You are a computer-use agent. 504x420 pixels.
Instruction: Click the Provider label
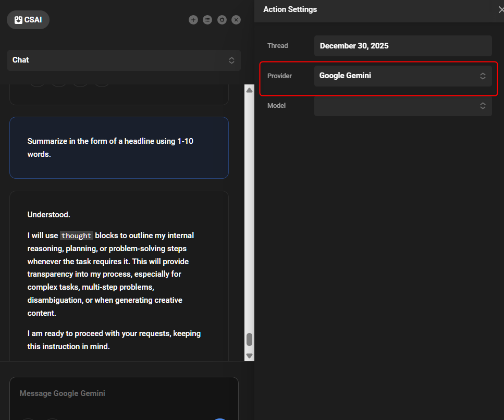point(279,76)
